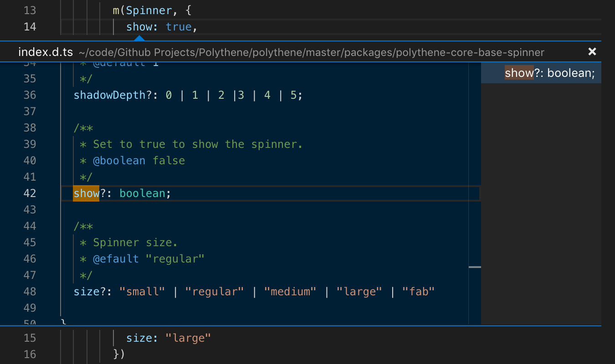Viewport: 615px width, 364px height.
Task: Click the Spinner identifier on line 13
Action: 149,10
